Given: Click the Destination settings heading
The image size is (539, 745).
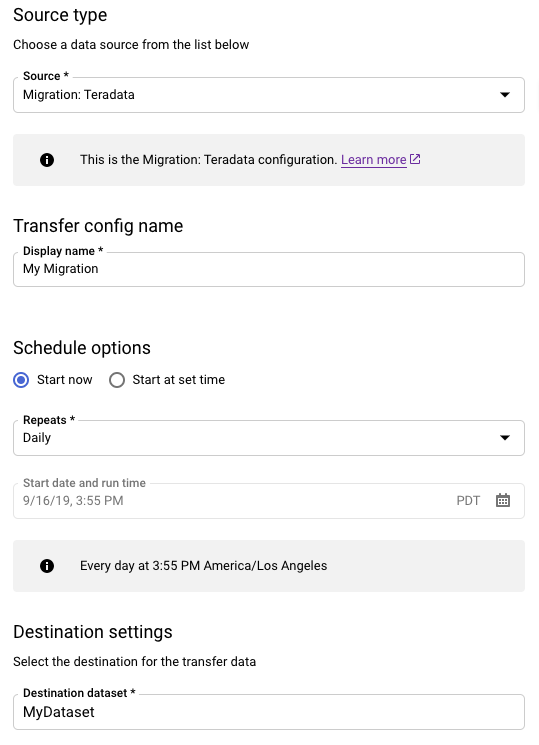Looking at the screenshot, I should pyautogui.click(x=93, y=632).
